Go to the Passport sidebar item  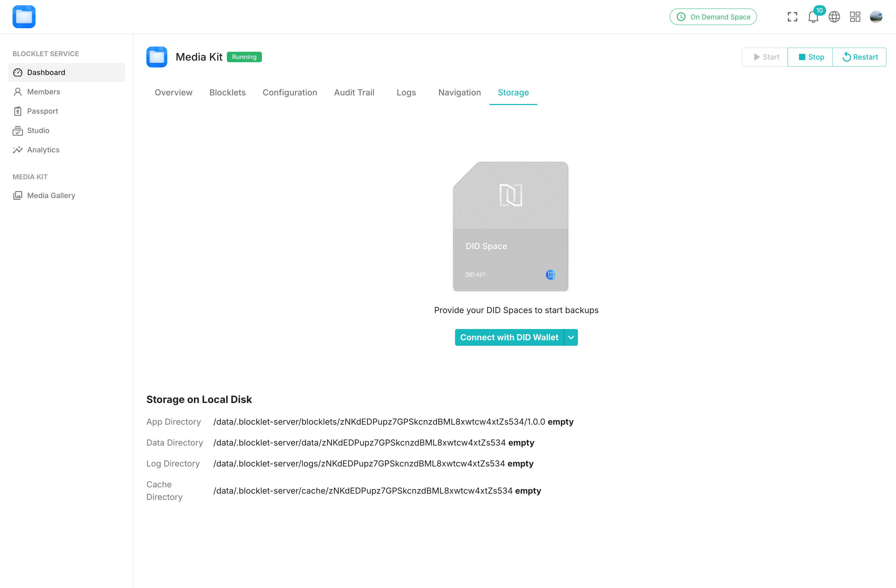[43, 111]
